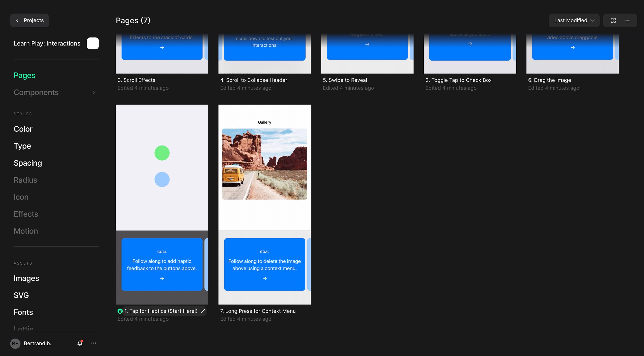Open the 4. Scroll to Collapse Header thumbnail

click(265, 54)
